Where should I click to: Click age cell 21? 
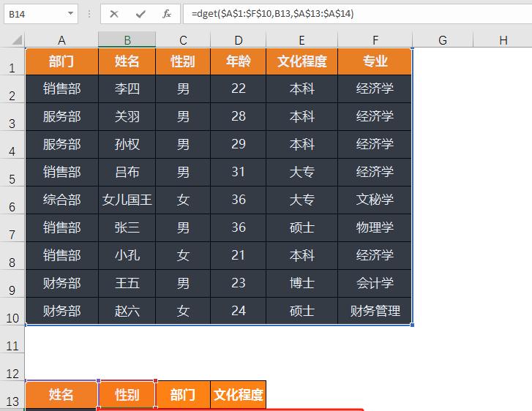tap(238, 256)
